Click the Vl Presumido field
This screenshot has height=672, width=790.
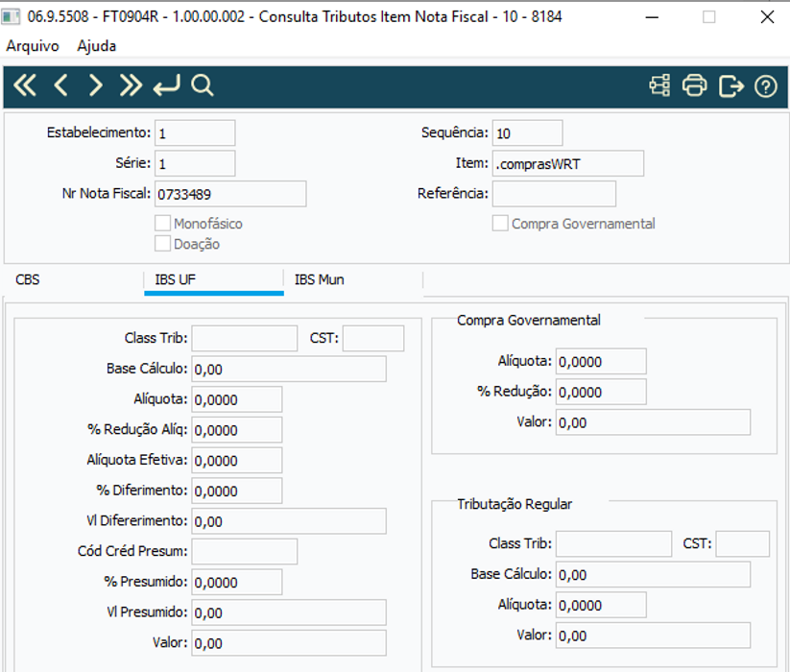coord(289,612)
